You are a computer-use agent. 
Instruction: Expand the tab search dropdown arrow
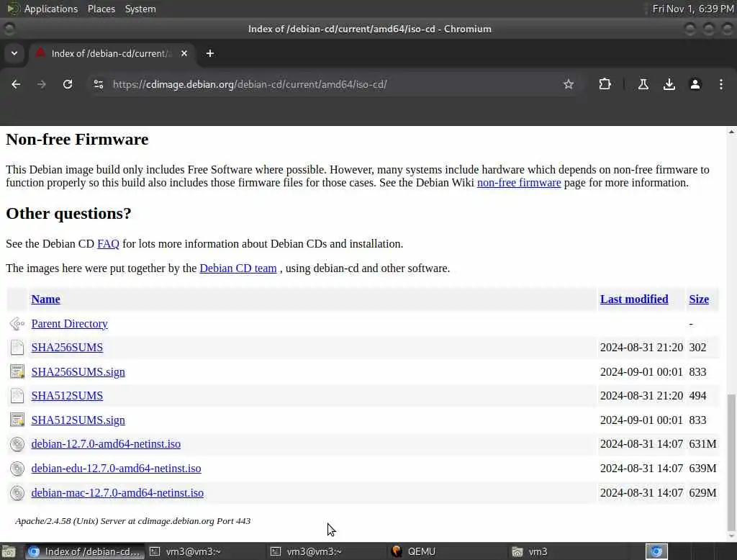point(14,53)
